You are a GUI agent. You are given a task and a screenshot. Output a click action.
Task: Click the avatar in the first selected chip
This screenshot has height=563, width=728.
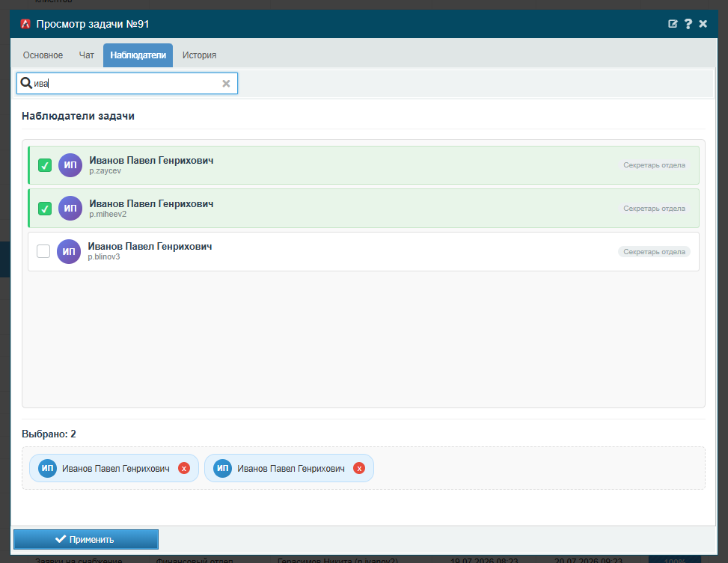tap(47, 468)
